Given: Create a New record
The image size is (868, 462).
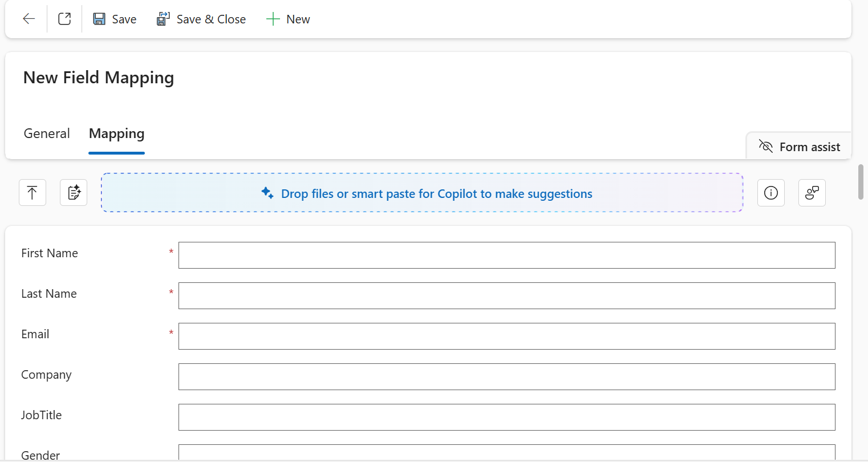Looking at the screenshot, I should click(288, 19).
